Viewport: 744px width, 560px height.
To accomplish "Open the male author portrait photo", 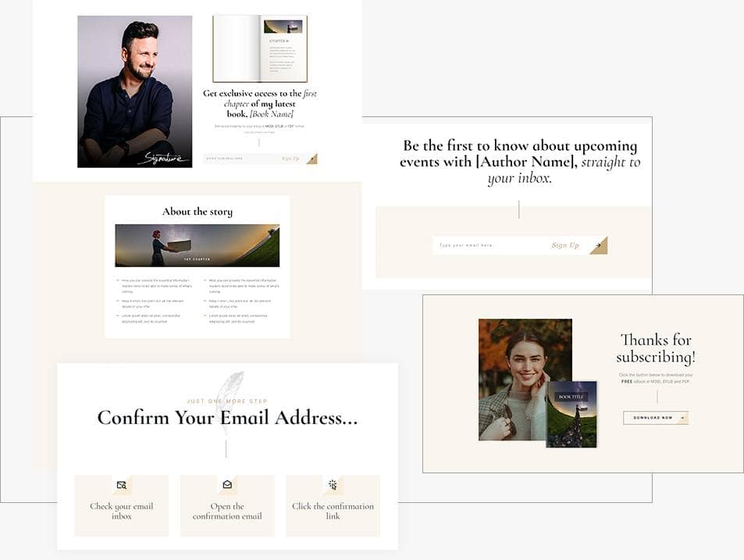I will tap(135, 91).
